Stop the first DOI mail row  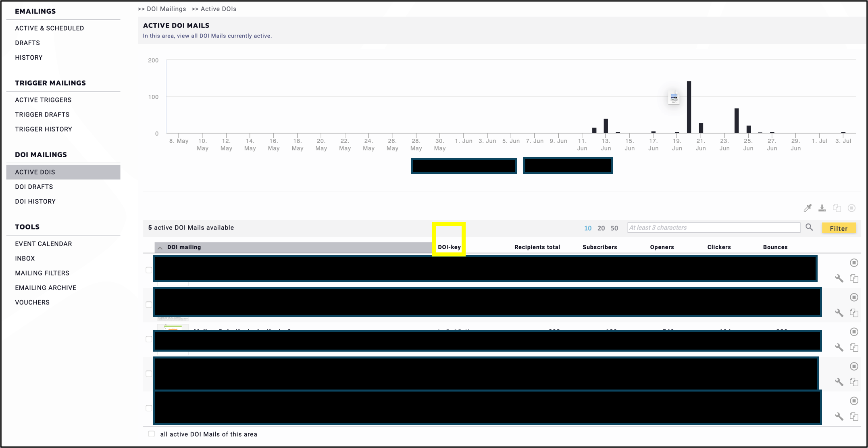point(853,263)
